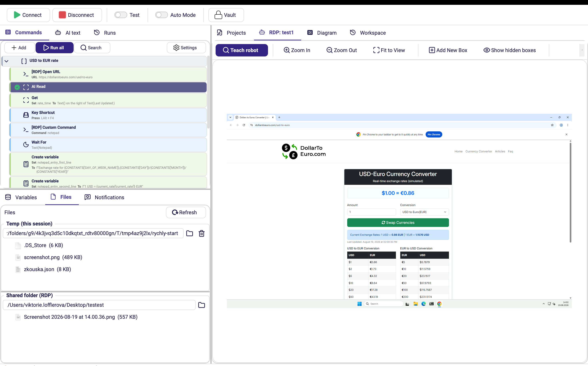This screenshot has width=588, height=366.
Task: Enable the Auto Mode switch
Action: tap(161, 15)
